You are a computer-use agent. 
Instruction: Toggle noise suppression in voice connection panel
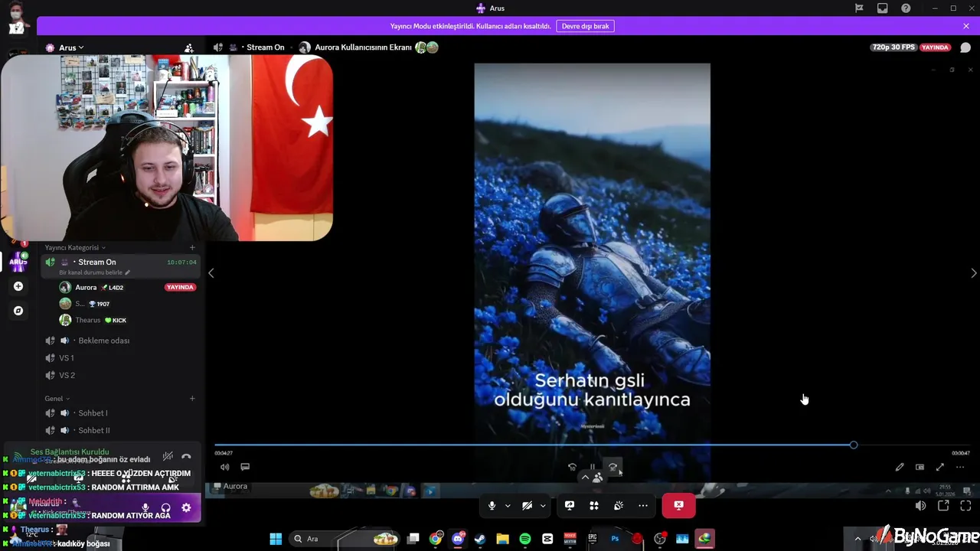coord(168,456)
